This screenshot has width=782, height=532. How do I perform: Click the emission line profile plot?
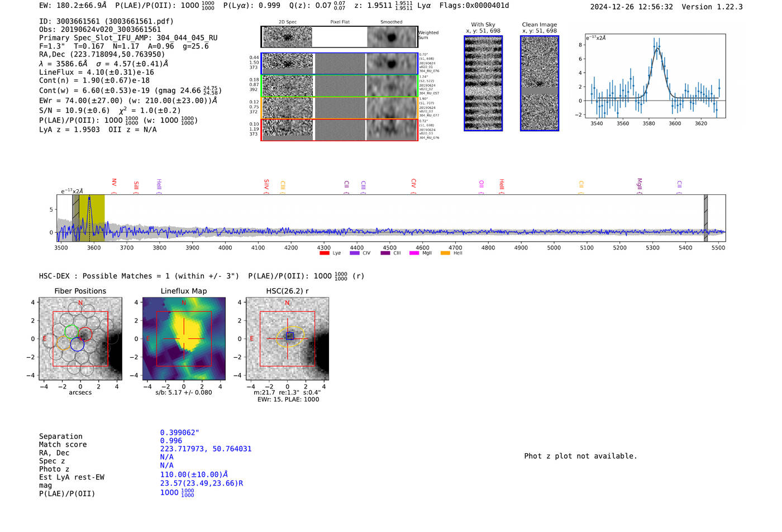[x=655, y=76]
